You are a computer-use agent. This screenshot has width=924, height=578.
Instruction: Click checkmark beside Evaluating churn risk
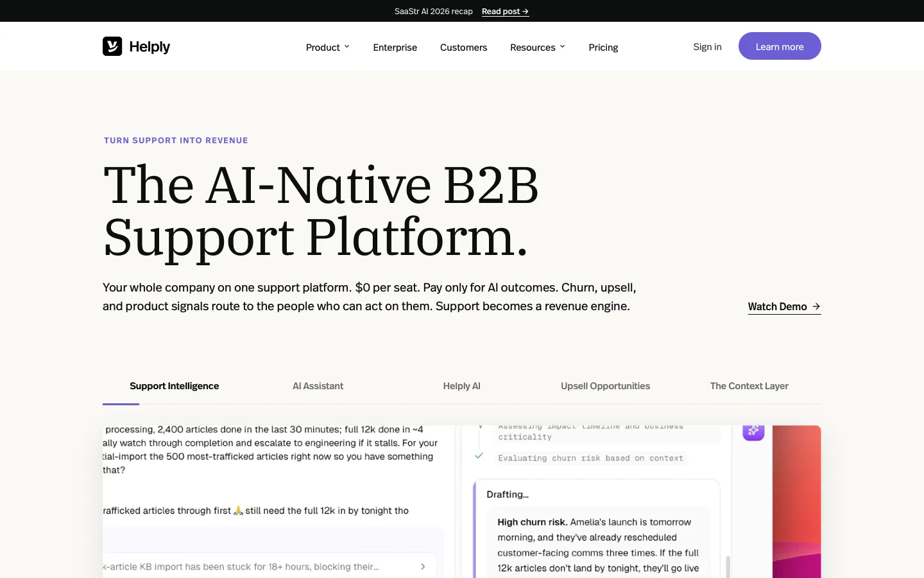(x=479, y=456)
